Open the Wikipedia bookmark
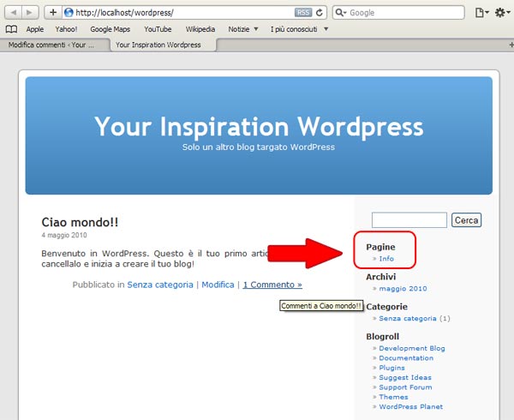514x420 pixels. 200,29
